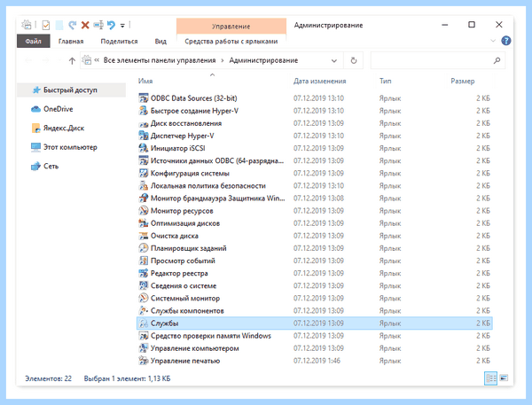532x405 pixels.
Task: Click the properties checkmark icon in title bar
Action: (46, 25)
